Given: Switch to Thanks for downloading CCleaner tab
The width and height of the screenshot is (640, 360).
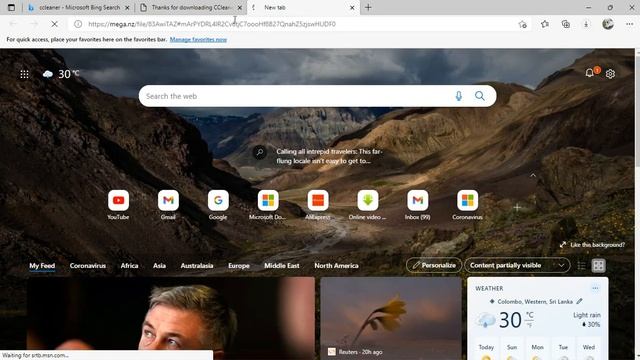Looking at the screenshot, I should tap(191, 7).
